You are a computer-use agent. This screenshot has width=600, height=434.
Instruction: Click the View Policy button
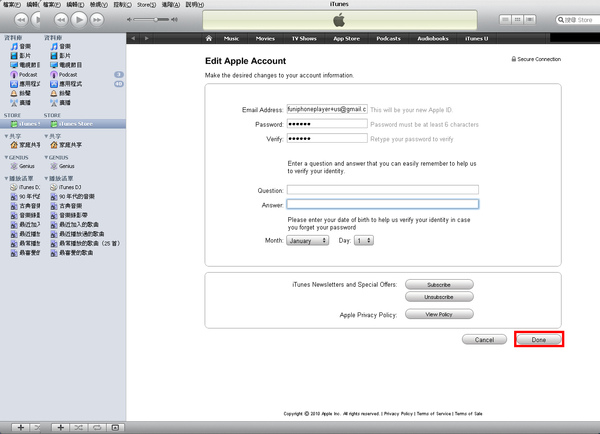[x=439, y=314]
